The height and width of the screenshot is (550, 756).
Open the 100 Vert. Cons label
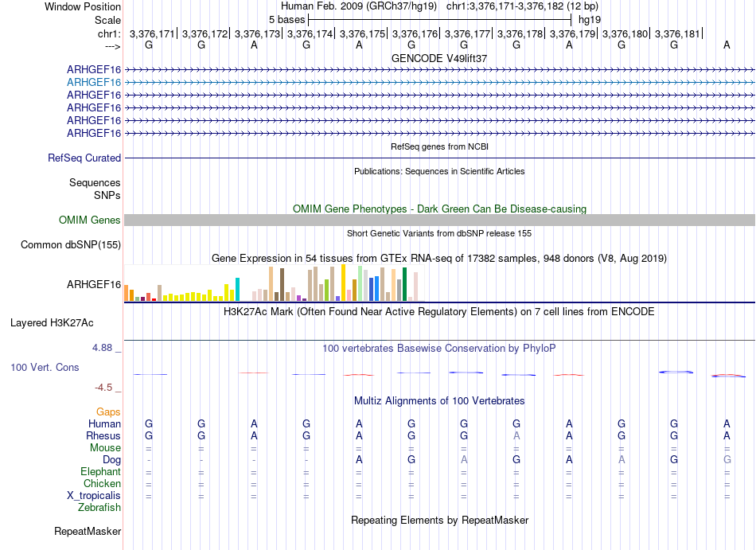point(45,367)
